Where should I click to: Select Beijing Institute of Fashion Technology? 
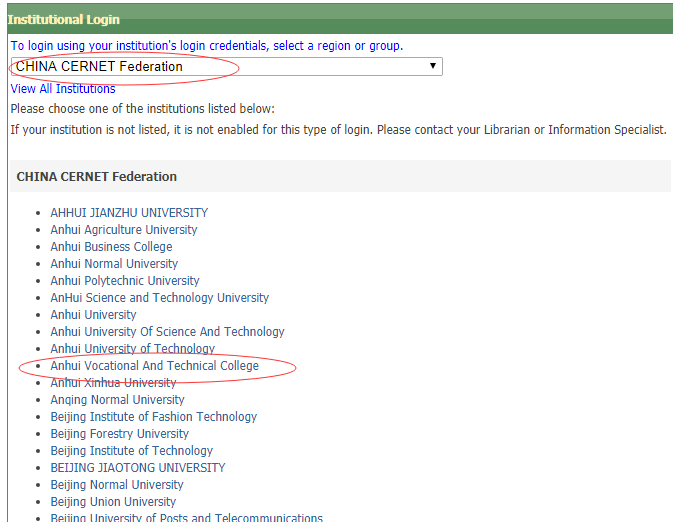click(153, 417)
